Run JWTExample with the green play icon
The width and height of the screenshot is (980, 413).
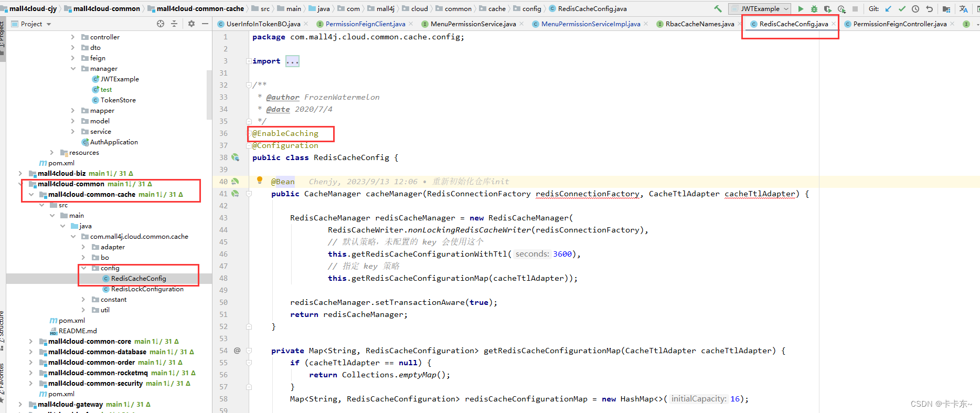tap(801, 8)
